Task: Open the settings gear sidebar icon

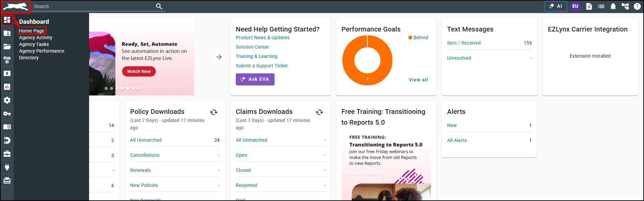Action: 7,100
